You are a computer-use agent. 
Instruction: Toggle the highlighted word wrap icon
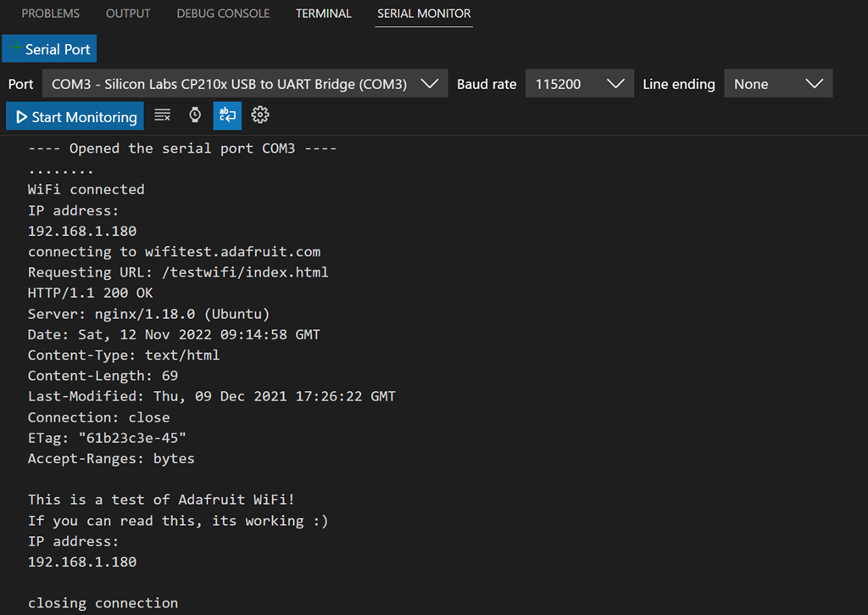(227, 115)
